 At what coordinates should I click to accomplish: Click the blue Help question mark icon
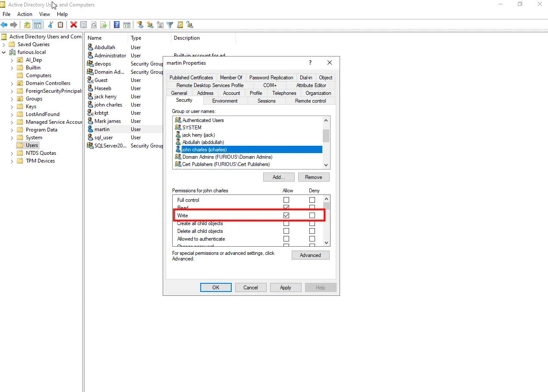(x=117, y=25)
